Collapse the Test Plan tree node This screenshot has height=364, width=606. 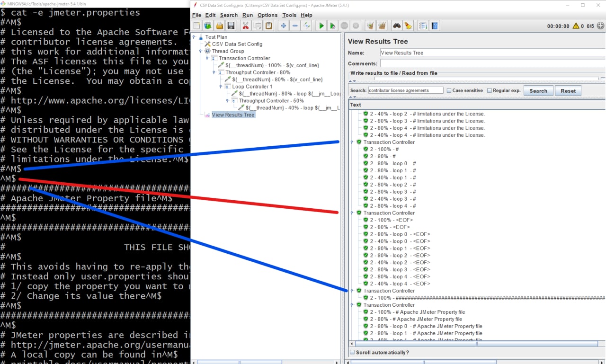(194, 37)
